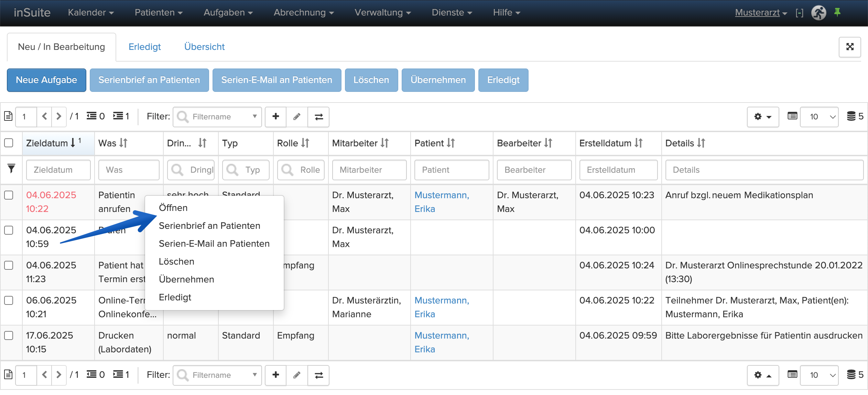868x395 pixels.
Task: Toggle the select-all header checkbox
Action: (x=9, y=143)
